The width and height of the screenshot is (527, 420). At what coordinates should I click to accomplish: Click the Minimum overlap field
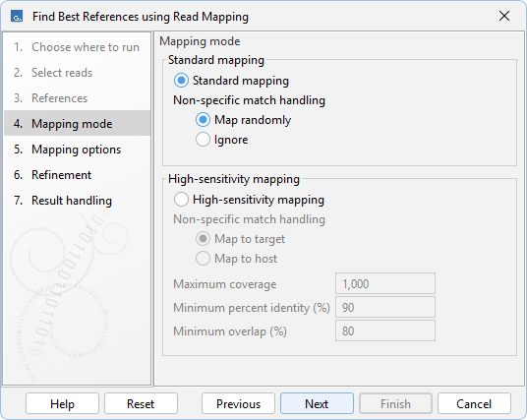[385, 330]
